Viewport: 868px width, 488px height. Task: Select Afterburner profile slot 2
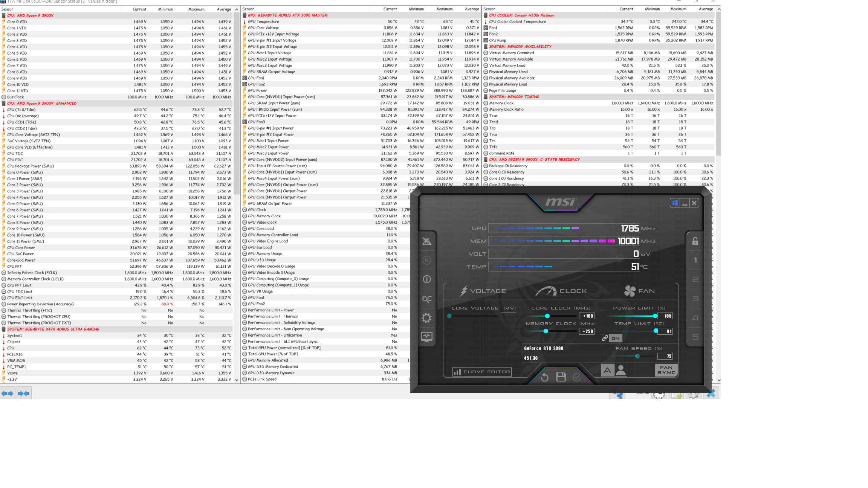(695, 279)
